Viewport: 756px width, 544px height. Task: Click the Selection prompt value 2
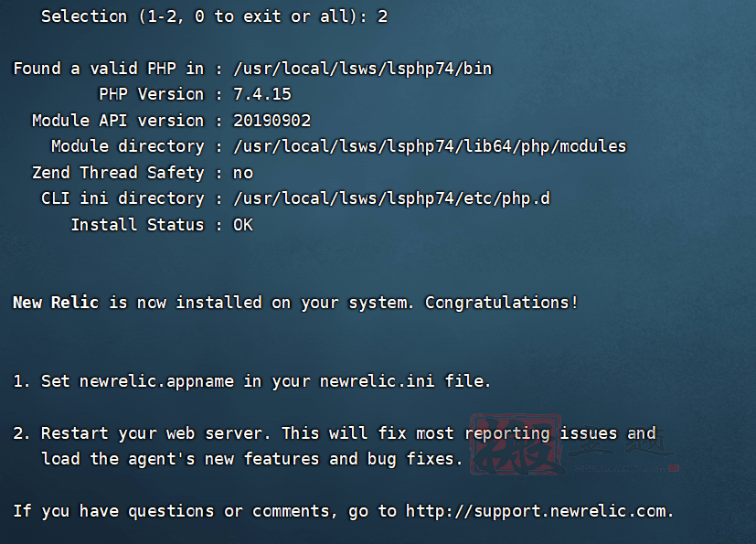[382, 16]
